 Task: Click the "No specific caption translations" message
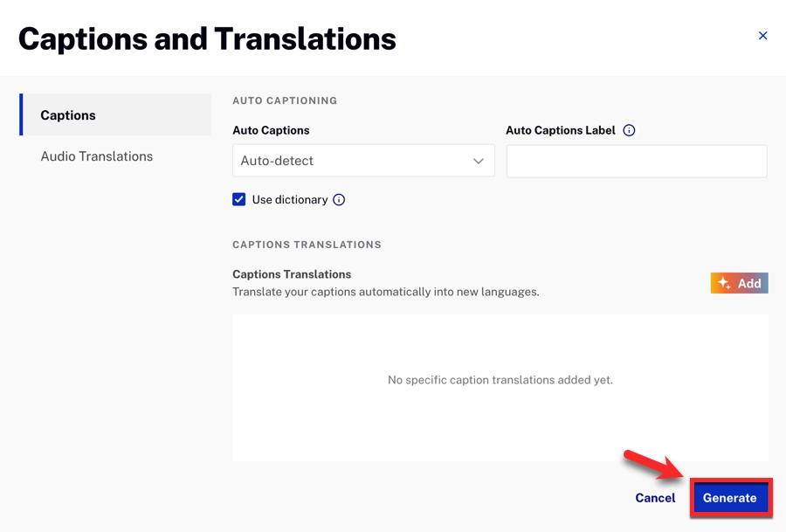tap(500, 380)
